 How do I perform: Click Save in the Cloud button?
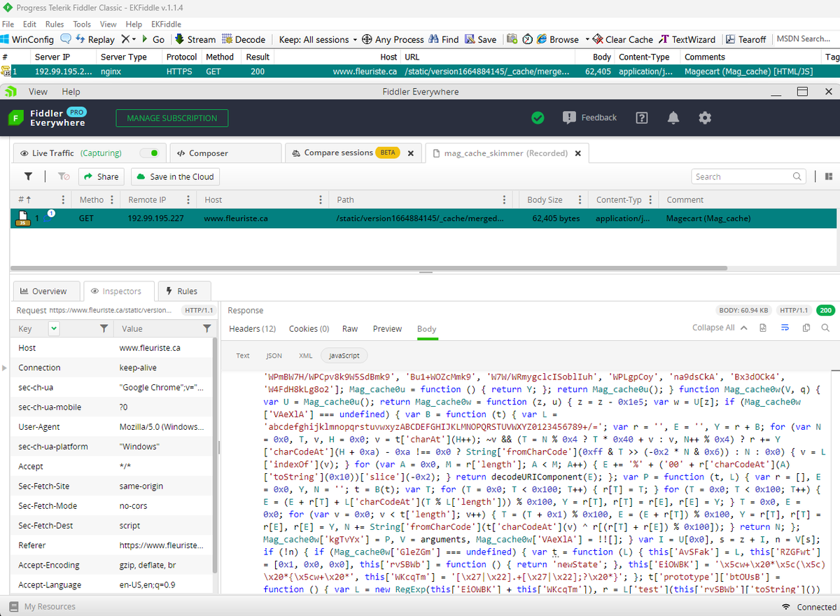click(x=176, y=176)
